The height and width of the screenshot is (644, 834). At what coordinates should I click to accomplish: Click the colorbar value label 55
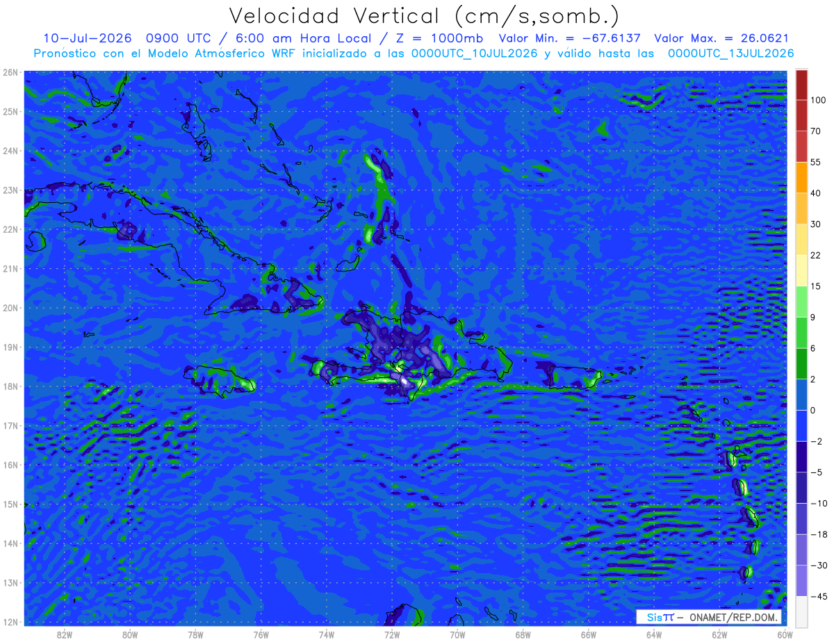click(816, 162)
